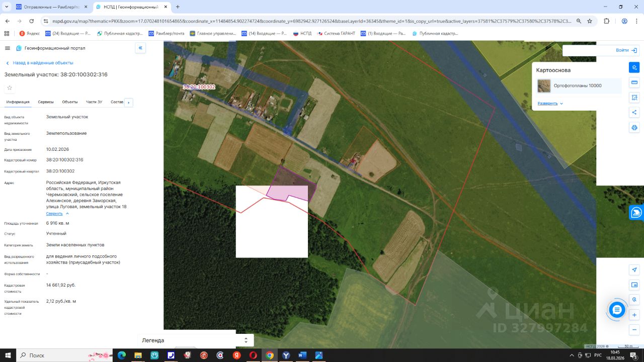This screenshot has height=362, width=644.
Task: Open the Части ЗУ tab
Action: click(x=94, y=102)
